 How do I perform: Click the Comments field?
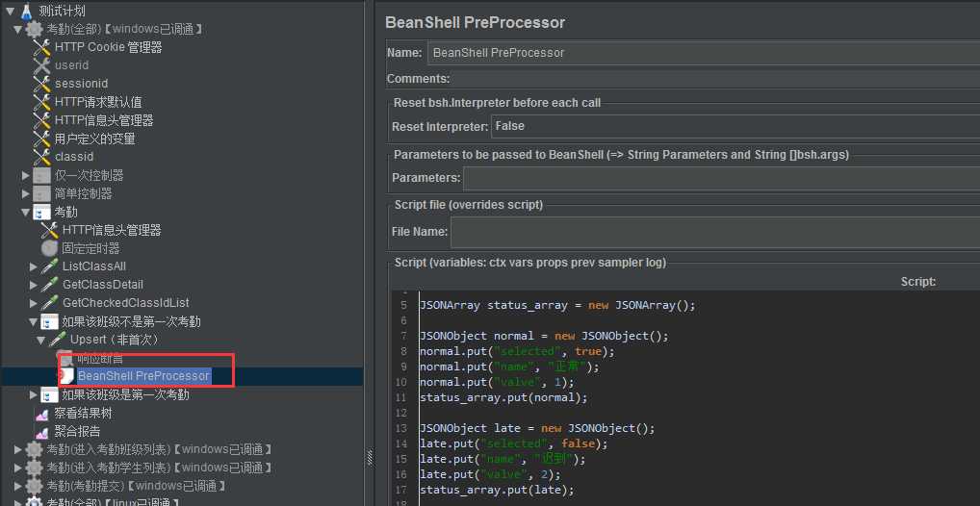[715, 79]
